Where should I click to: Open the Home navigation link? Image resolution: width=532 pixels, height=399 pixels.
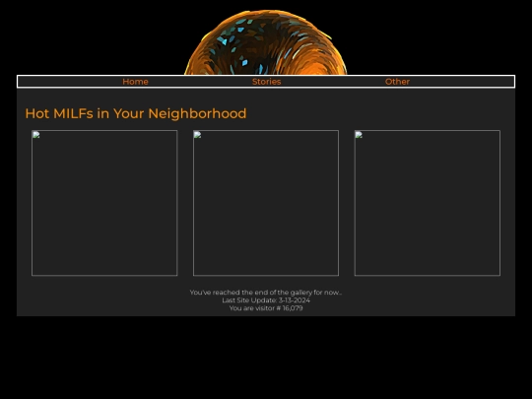point(135,82)
